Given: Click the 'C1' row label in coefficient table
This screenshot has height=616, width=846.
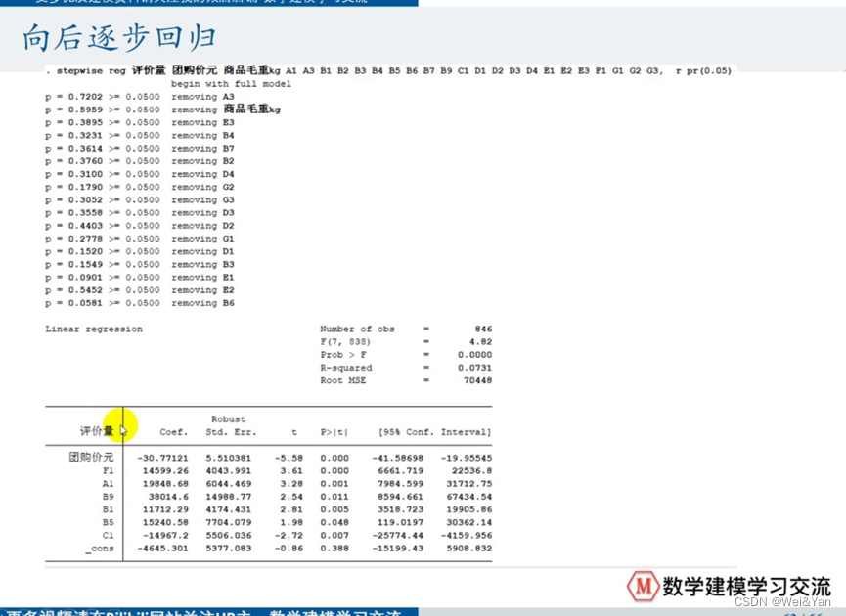Looking at the screenshot, I should (x=109, y=536).
